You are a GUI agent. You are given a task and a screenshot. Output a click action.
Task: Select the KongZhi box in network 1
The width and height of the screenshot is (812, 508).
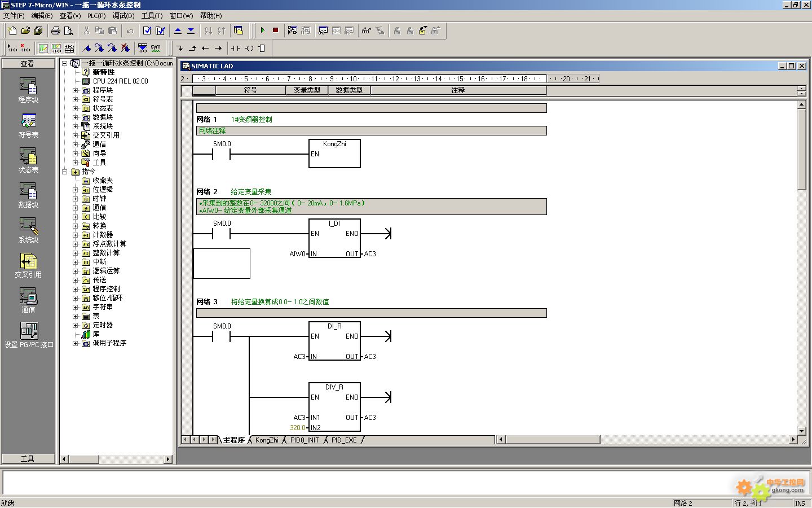pos(334,154)
